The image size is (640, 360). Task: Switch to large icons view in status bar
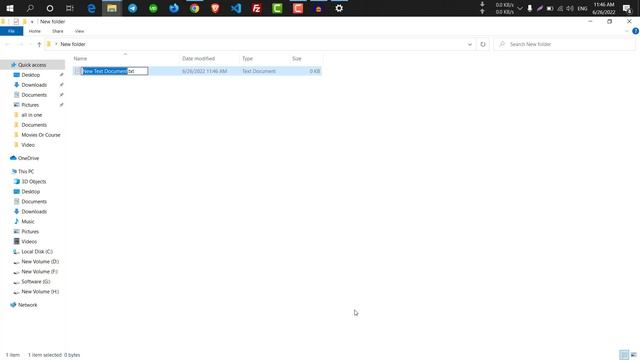click(x=633, y=355)
